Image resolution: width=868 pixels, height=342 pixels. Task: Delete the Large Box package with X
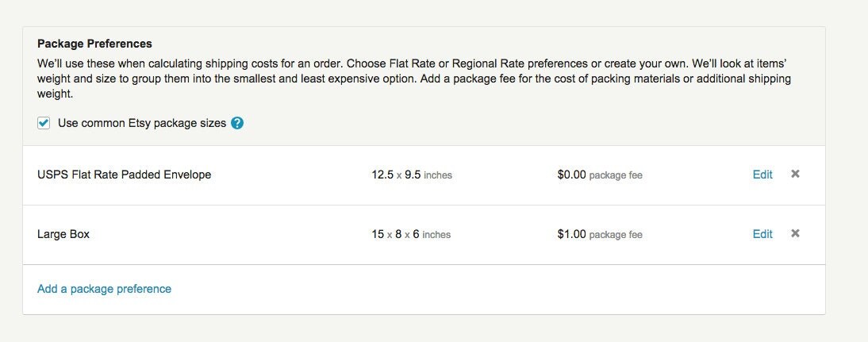click(795, 233)
